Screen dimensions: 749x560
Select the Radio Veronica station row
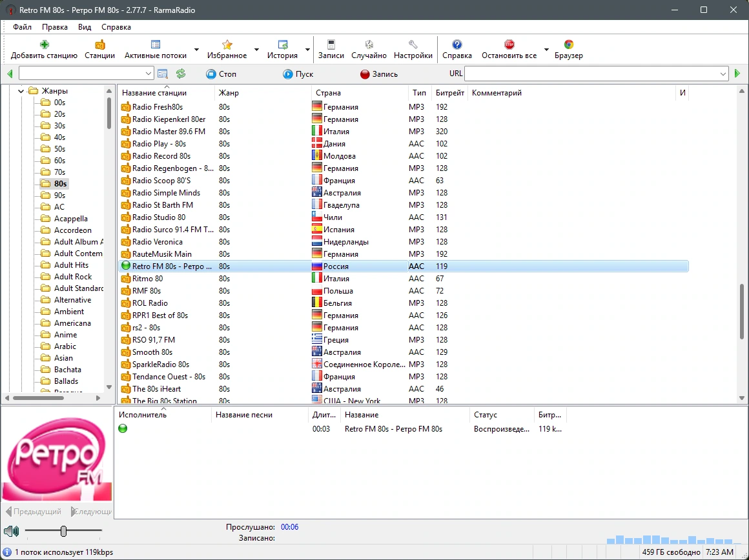pyautogui.click(x=403, y=241)
